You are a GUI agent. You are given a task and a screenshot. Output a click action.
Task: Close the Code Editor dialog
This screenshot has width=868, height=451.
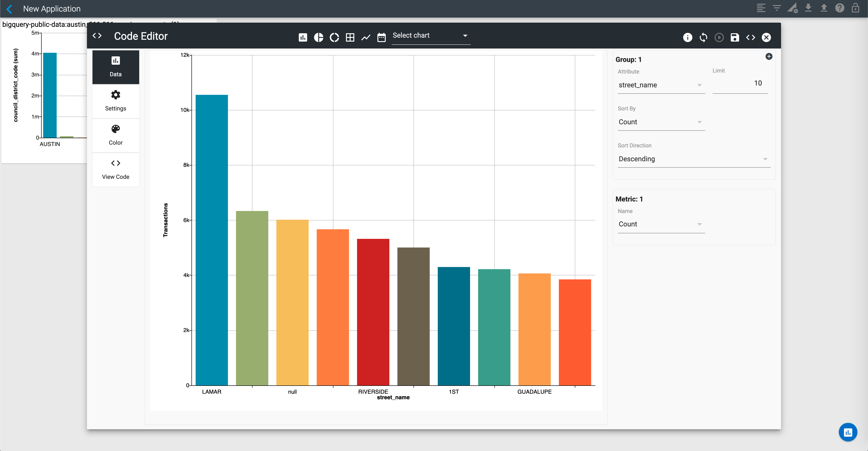[x=766, y=37]
